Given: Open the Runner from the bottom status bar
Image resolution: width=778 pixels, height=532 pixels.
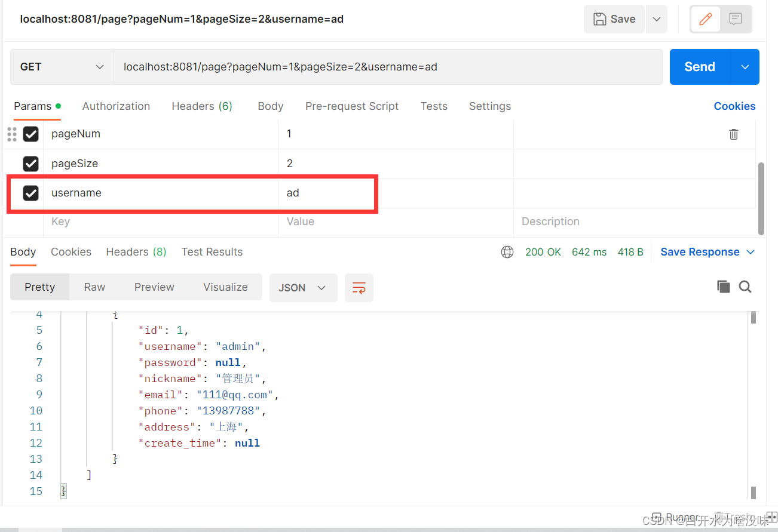Looking at the screenshot, I should point(681,517).
